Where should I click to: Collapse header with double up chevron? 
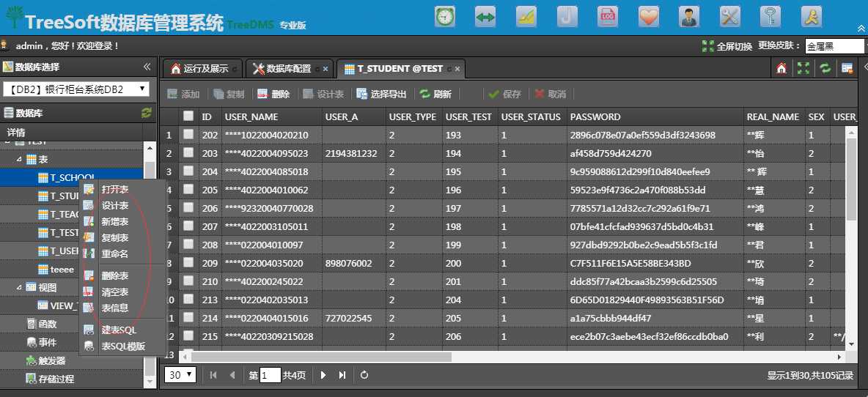[x=862, y=28]
